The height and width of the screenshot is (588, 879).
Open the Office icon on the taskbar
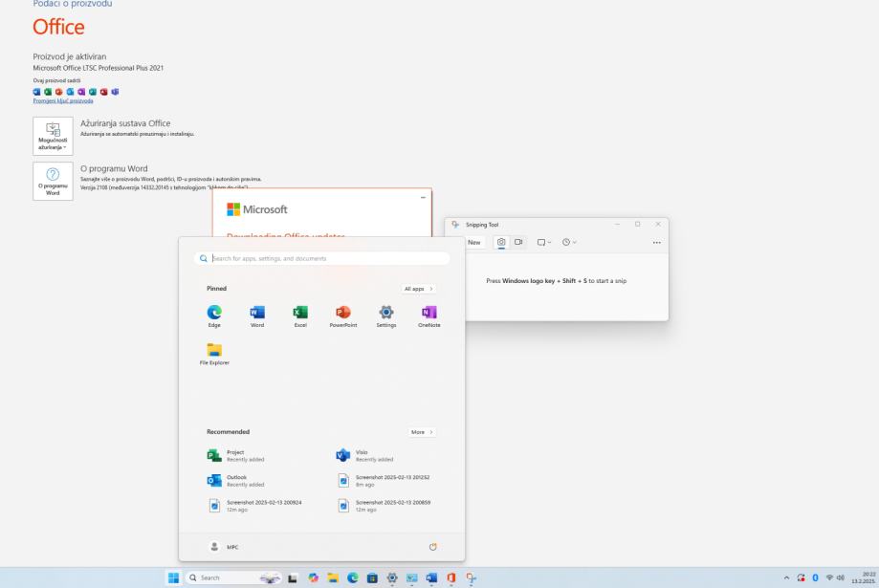click(x=450, y=577)
